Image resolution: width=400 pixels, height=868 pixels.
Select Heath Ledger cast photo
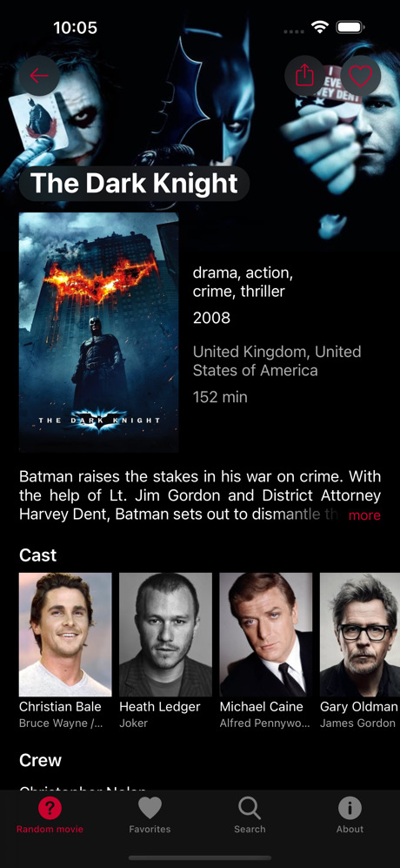tap(165, 635)
